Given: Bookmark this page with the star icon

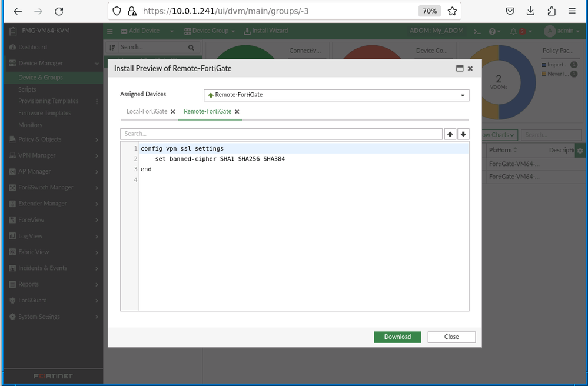Looking at the screenshot, I should pos(452,11).
